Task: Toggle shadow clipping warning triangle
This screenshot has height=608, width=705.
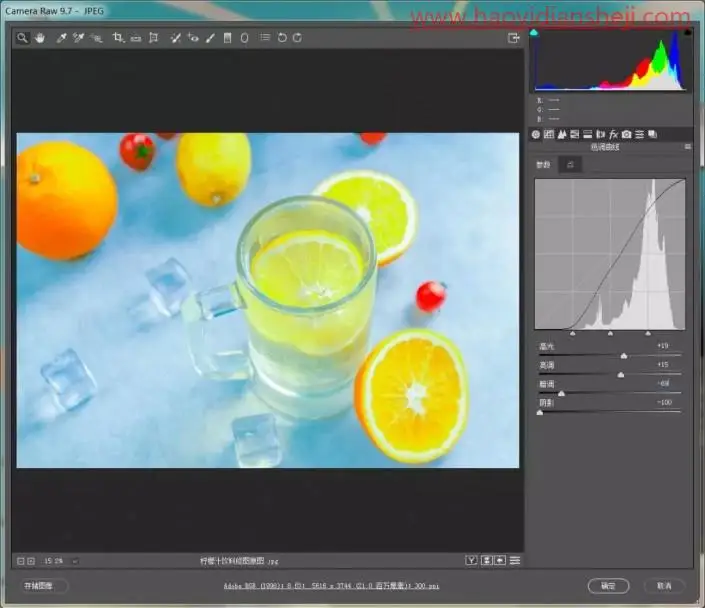Action: pyautogui.click(x=534, y=32)
